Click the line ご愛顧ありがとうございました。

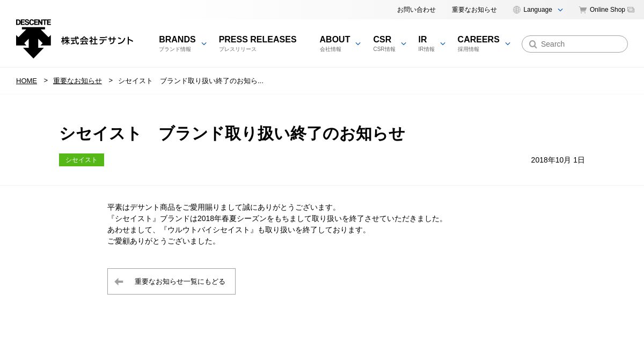click(164, 241)
